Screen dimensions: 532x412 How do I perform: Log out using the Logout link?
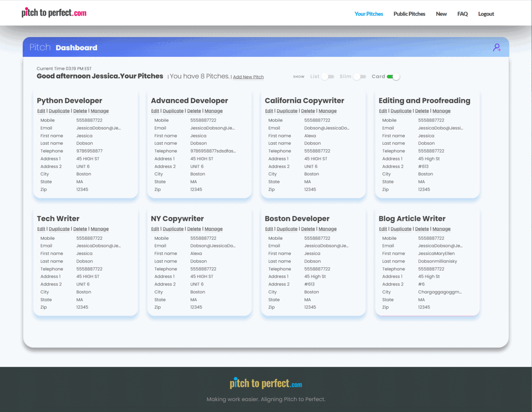pos(486,14)
